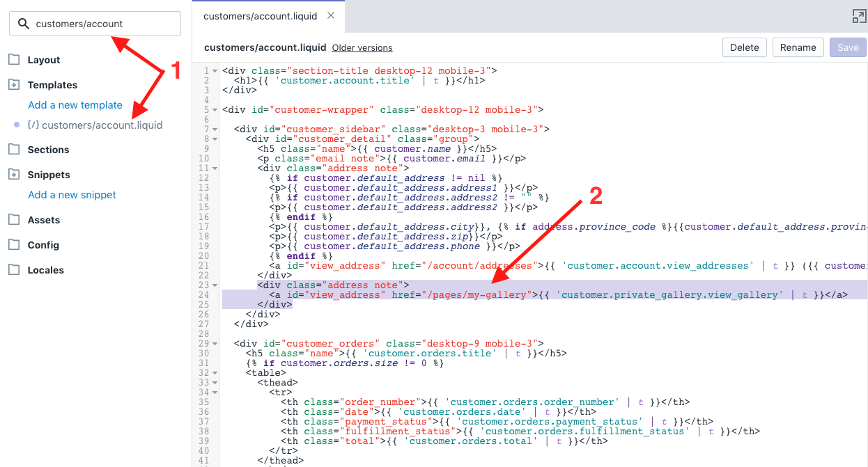Expand the Locales folder

click(x=46, y=270)
